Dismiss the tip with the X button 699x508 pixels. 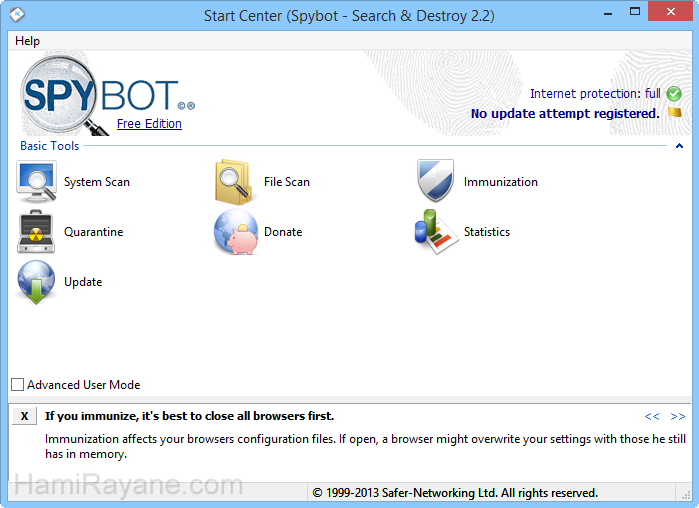tap(24, 416)
